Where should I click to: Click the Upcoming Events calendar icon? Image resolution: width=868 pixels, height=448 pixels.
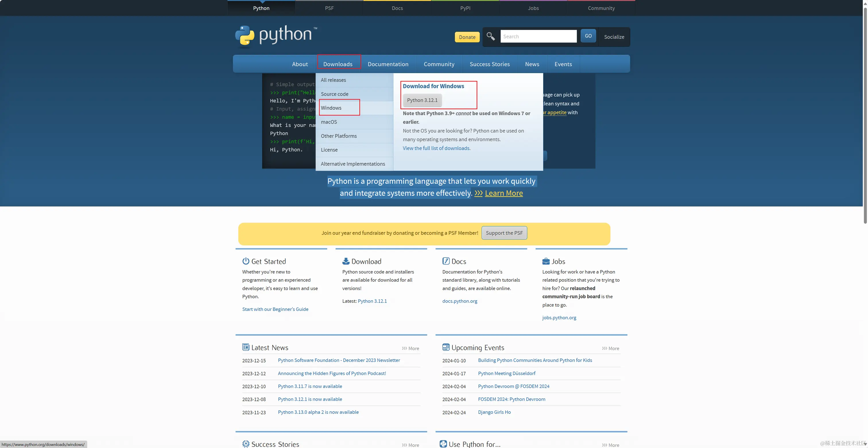point(445,347)
